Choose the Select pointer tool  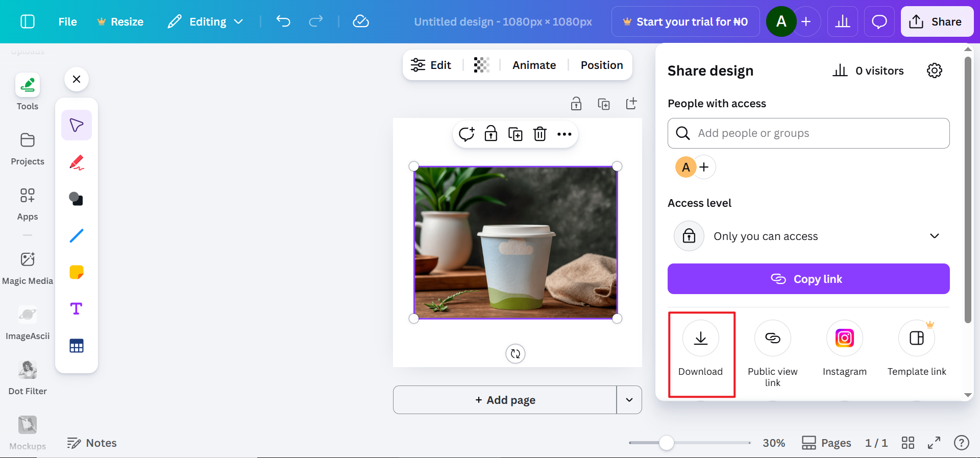coord(77,125)
